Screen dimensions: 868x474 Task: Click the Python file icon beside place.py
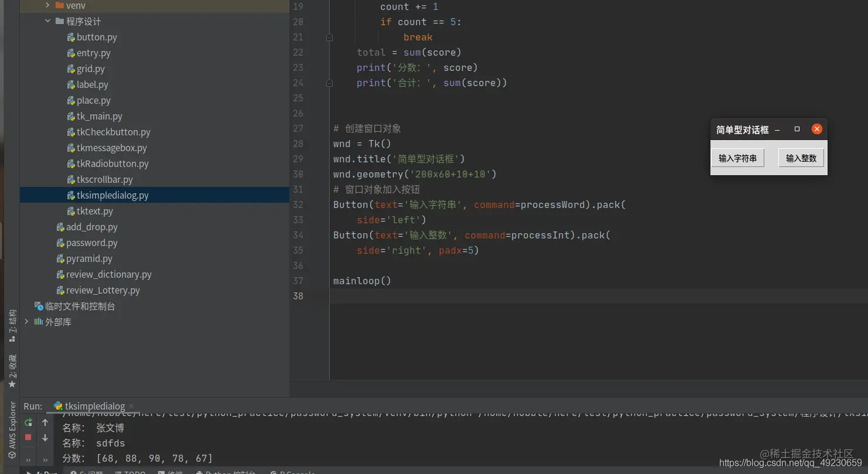pyautogui.click(x=70, y=100)
